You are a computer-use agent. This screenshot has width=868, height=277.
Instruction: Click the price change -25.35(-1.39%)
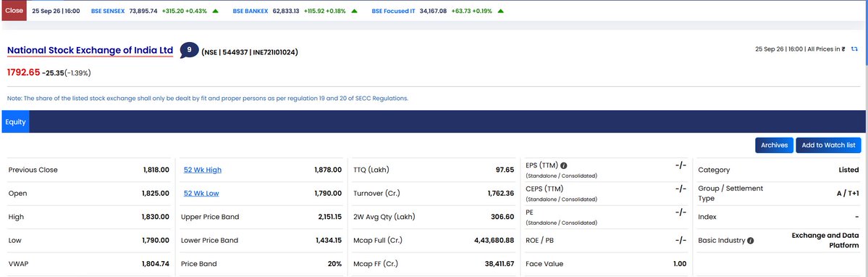click(67, 73)
